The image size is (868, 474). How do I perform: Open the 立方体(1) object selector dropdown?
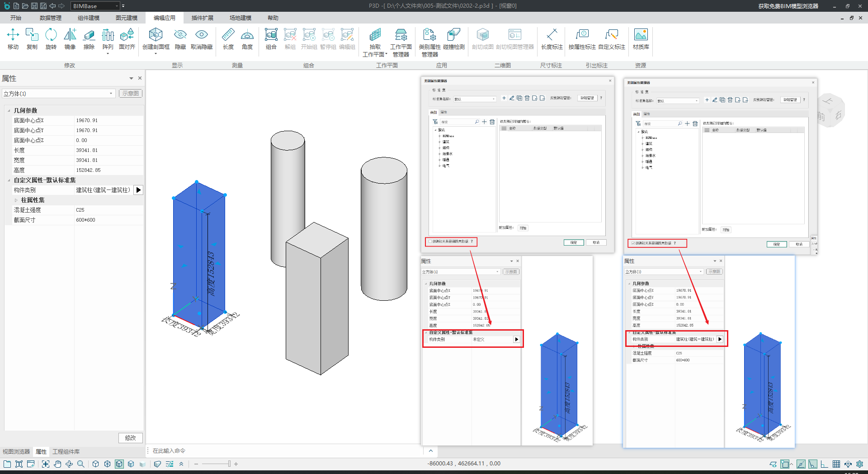click(x=111, y=94)
